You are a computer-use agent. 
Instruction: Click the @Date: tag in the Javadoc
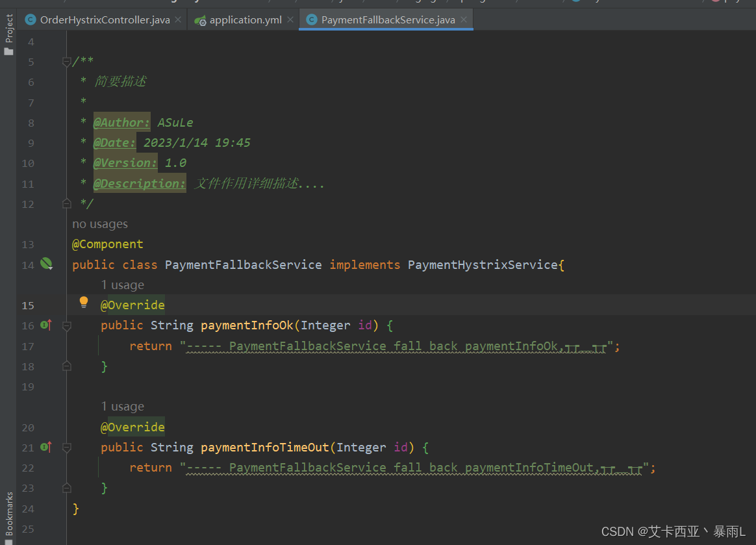(115, 143)
